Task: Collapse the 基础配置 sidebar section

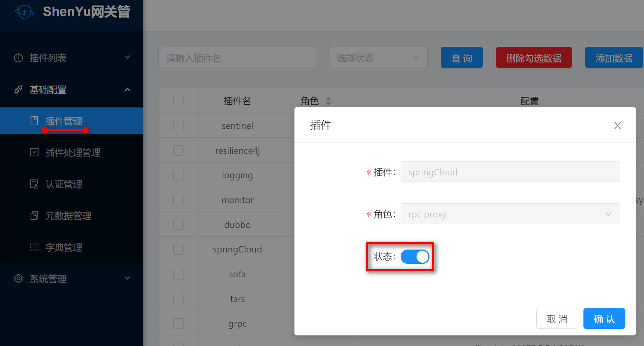Action: [127, 90]
